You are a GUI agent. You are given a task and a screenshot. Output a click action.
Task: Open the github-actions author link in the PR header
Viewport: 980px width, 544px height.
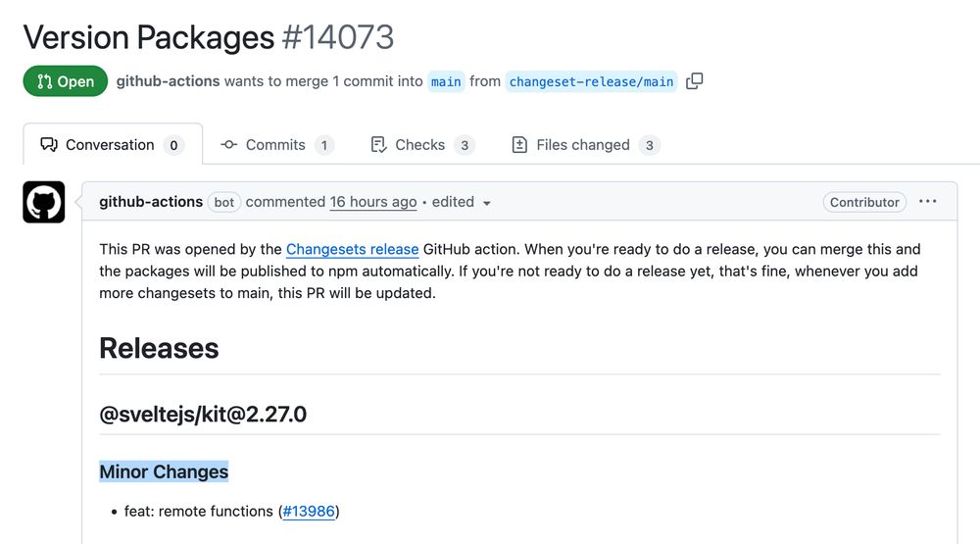168,81
